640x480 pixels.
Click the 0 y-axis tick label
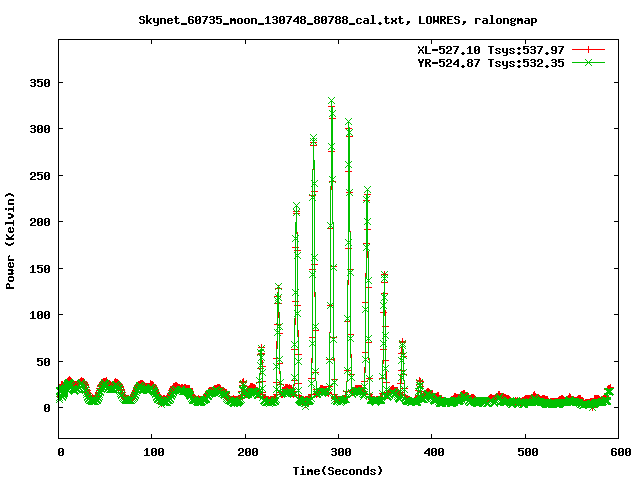[47, 408]
